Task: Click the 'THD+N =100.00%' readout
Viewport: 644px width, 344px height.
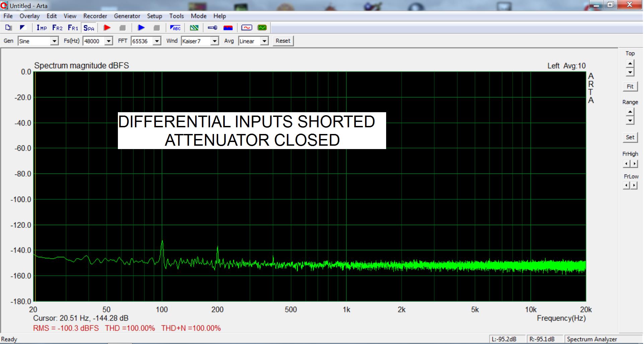Action: [191, 328]
